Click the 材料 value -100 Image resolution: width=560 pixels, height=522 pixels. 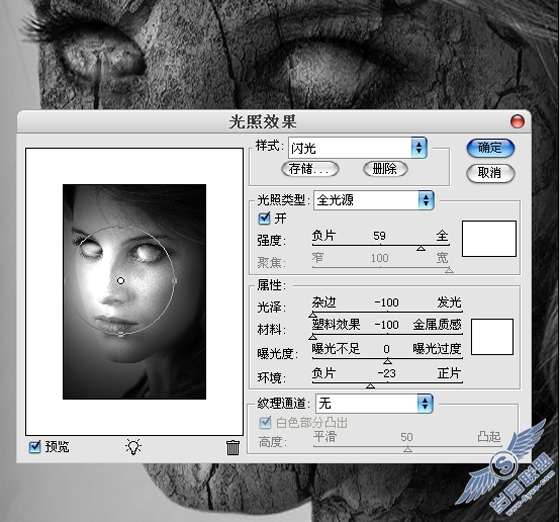pyautogui.click(x=386, y=325)
